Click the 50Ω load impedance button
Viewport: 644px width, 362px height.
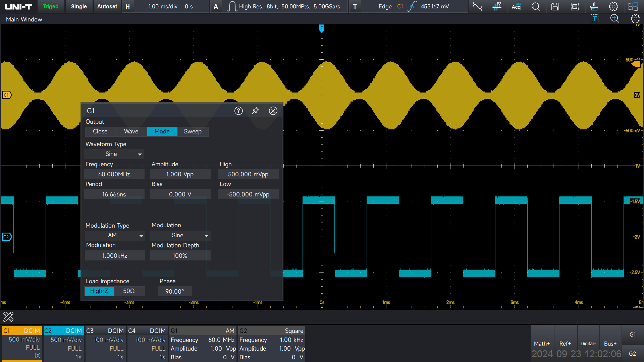point(128,291)
